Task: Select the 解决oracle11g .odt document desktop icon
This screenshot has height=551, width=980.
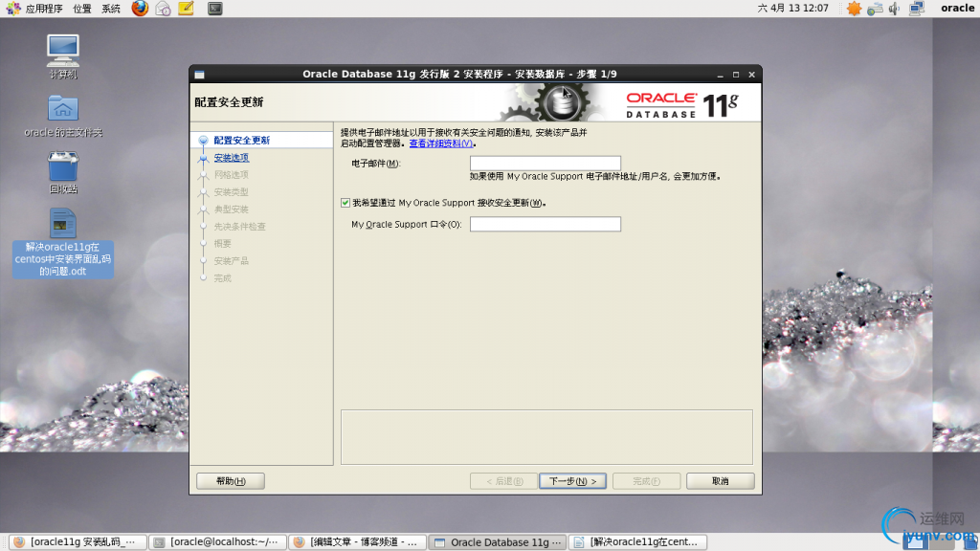Action: pyautogui.click(x=63, y=242)
